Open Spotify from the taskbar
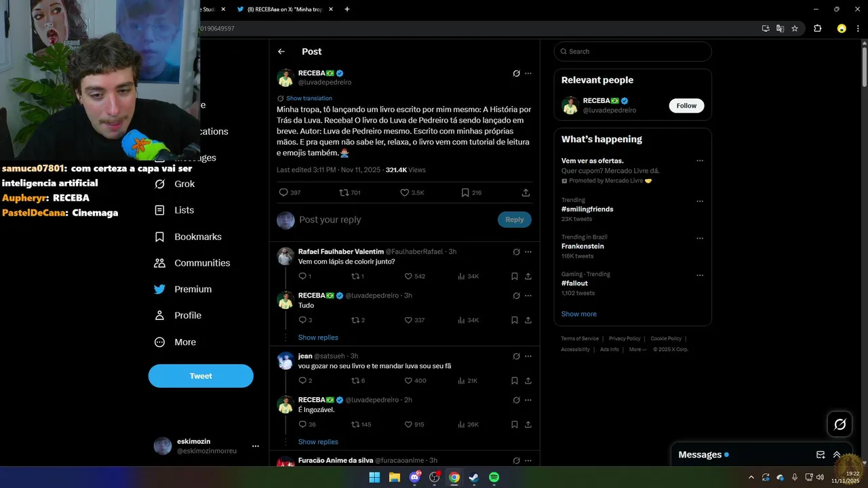Viewport: 868px width, 488px height. tap(494, 477)
